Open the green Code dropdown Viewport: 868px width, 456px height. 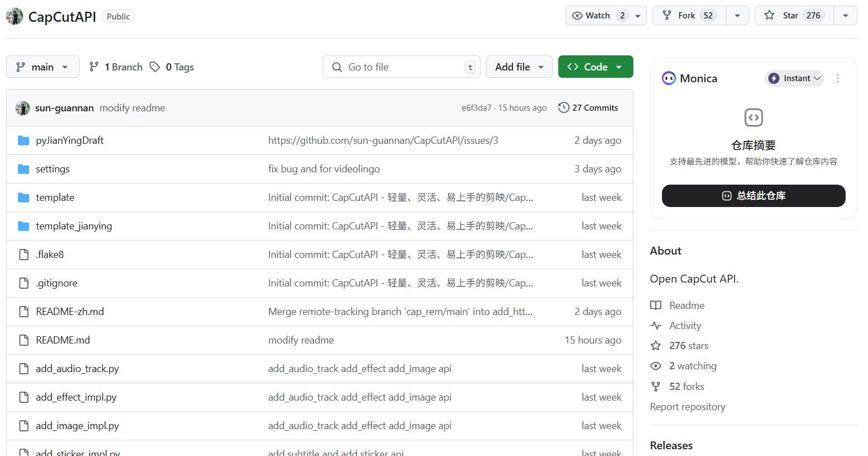click(595, 67)
